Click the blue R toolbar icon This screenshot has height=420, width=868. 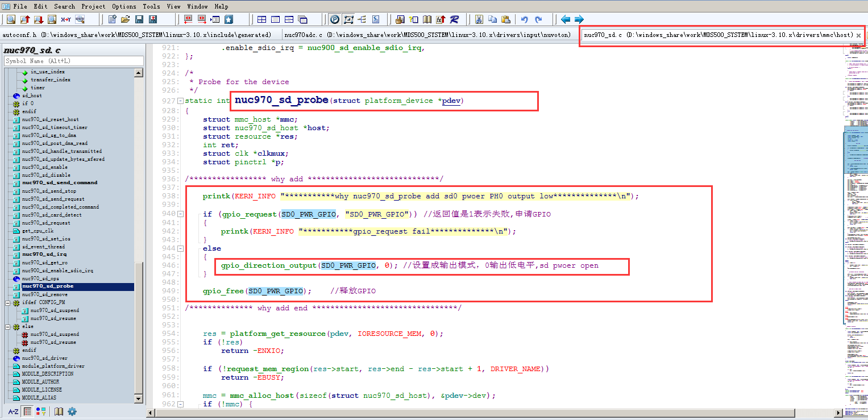coord(454,19)
